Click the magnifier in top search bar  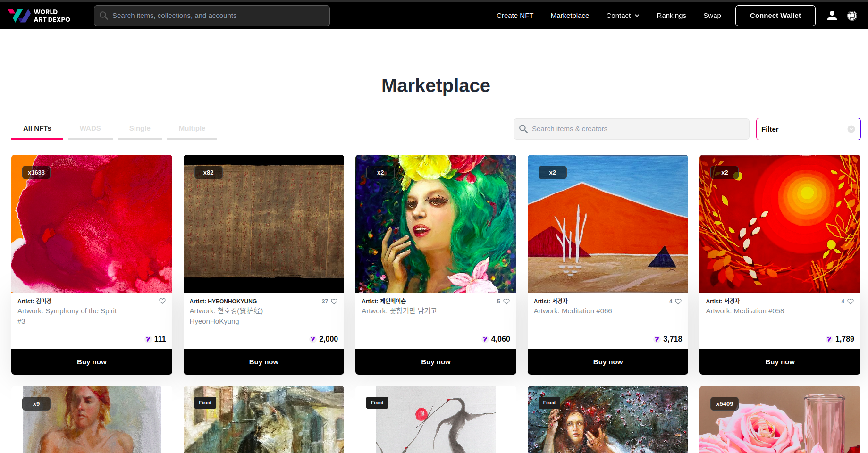pos(104,16)
